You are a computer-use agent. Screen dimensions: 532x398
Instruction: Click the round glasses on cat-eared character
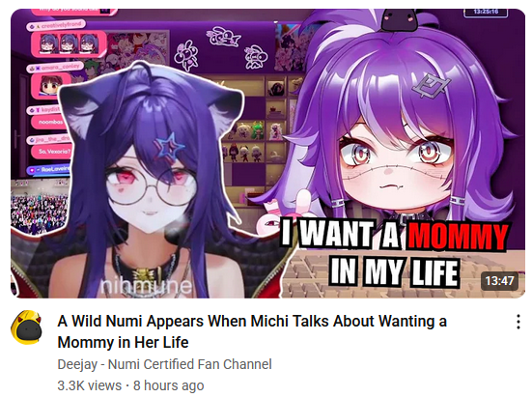click(x=152, y=187)
